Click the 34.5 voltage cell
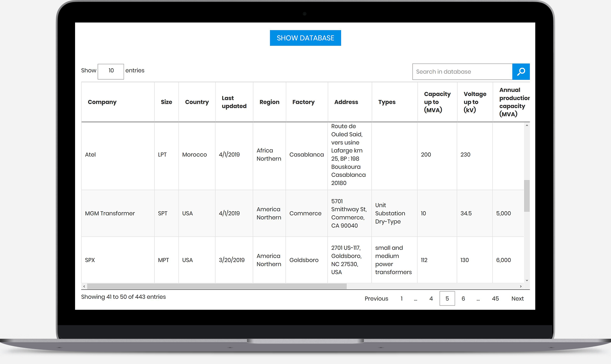This screenshot has width=611, height=364. tap(475, 213)
